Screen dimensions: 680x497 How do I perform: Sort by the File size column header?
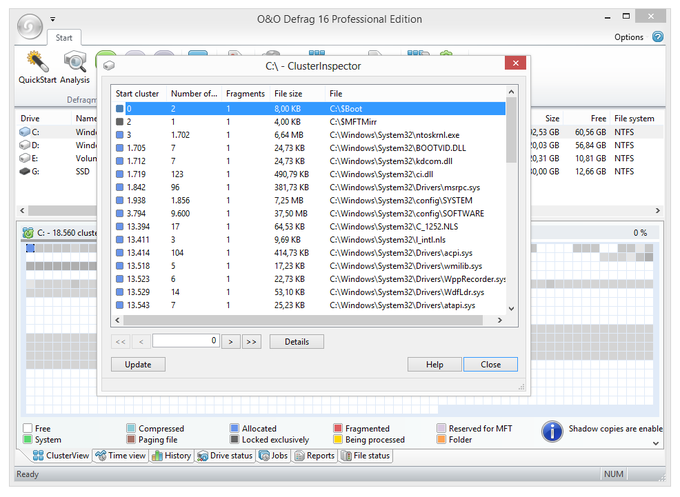click(x=298, y=93)
